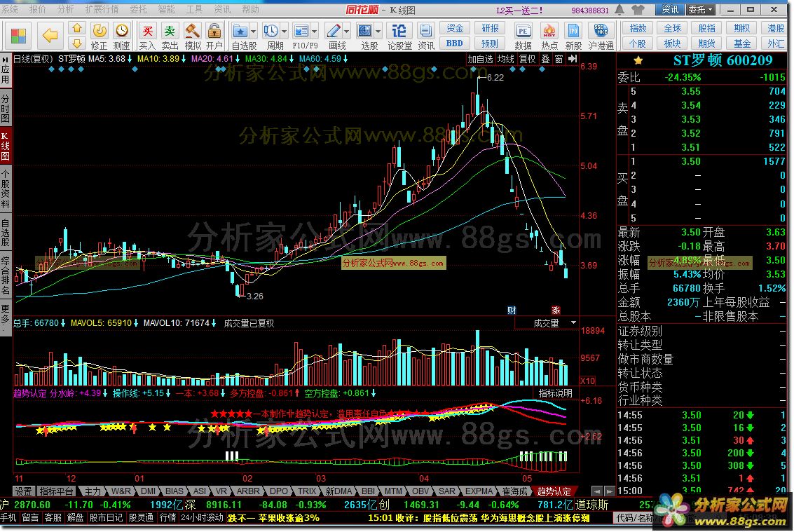
Task: Open the 测速 speed test clock icon
Action: 121,36
